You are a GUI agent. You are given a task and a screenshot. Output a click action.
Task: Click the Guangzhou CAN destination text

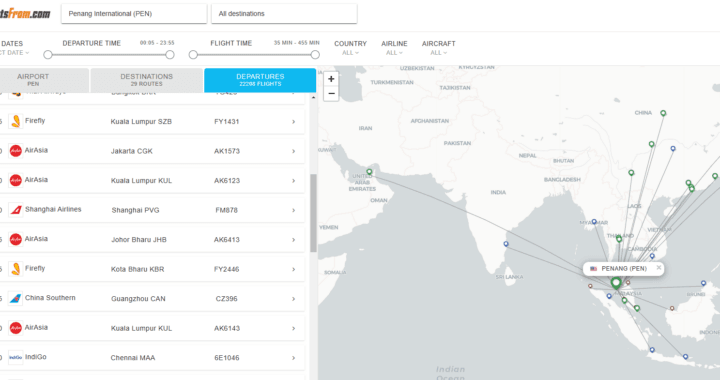(x=138, y=299)
